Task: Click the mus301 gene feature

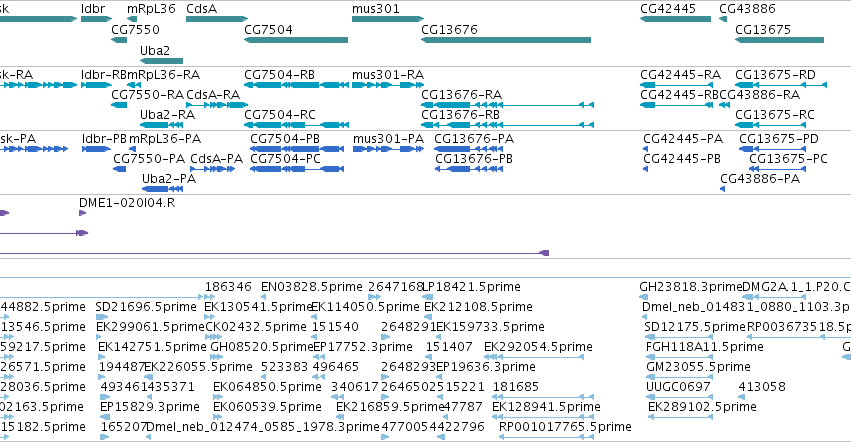Action: pos(388,19)
